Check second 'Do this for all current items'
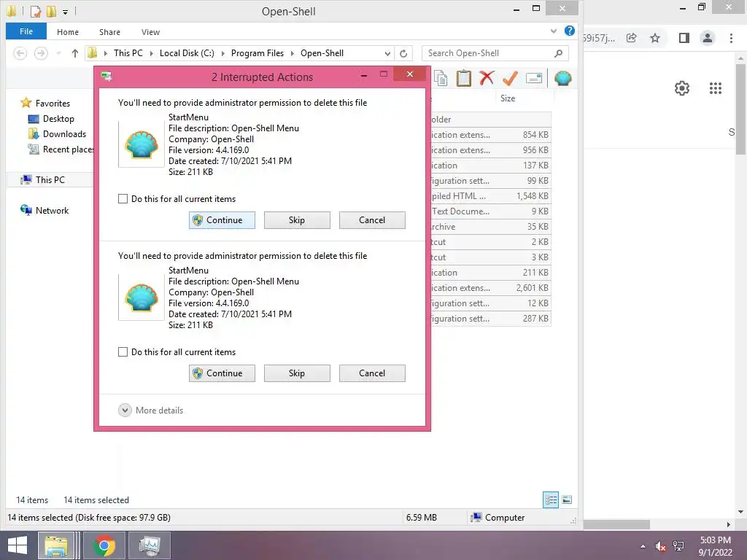Screen dimensions: 747x560 pos(123,352)
